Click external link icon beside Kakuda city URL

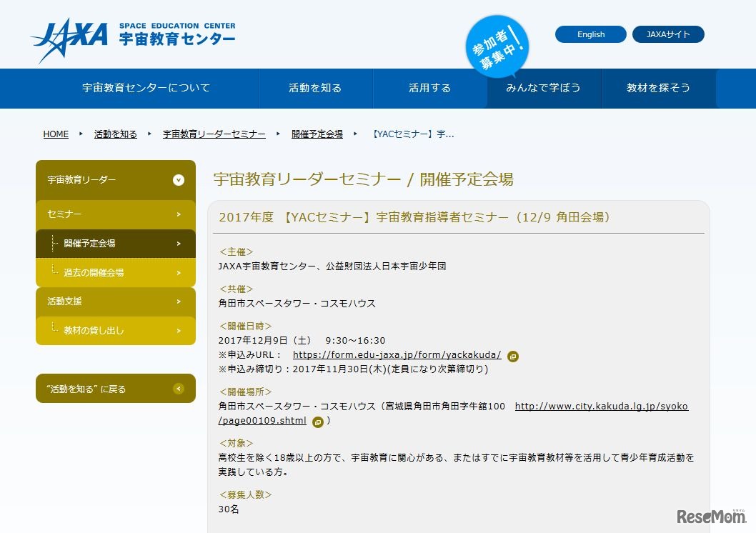[317, 422]
